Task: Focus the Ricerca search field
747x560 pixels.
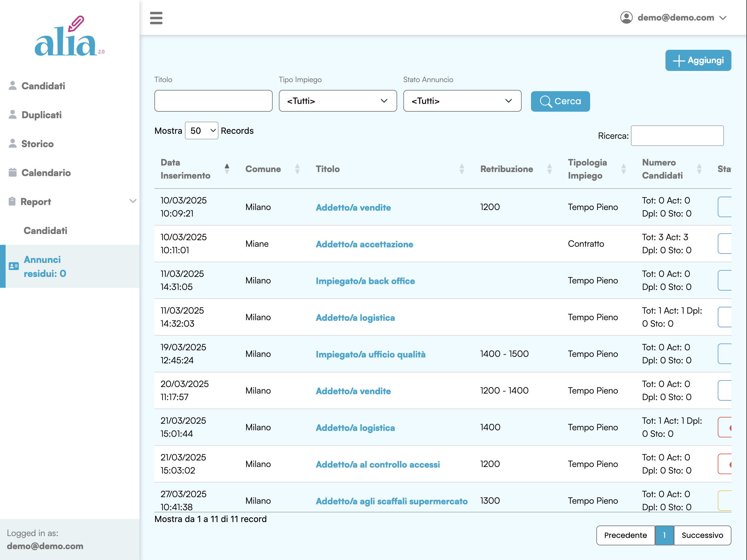Action: pyautogui.click(x=677, y=136)
